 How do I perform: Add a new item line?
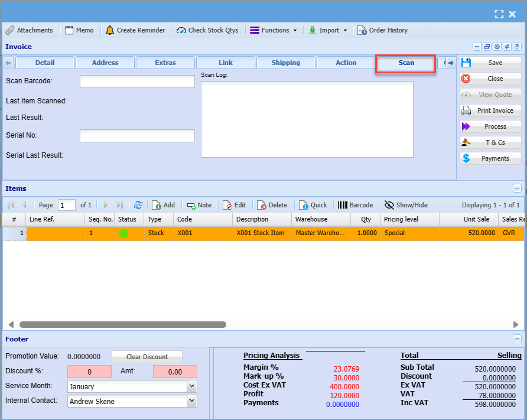pyautogui.click(x=163, y=205)
